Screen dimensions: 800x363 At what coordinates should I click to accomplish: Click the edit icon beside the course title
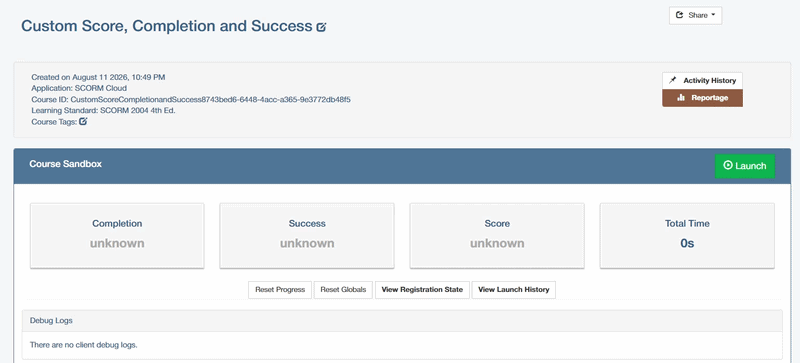pos(321,28)
